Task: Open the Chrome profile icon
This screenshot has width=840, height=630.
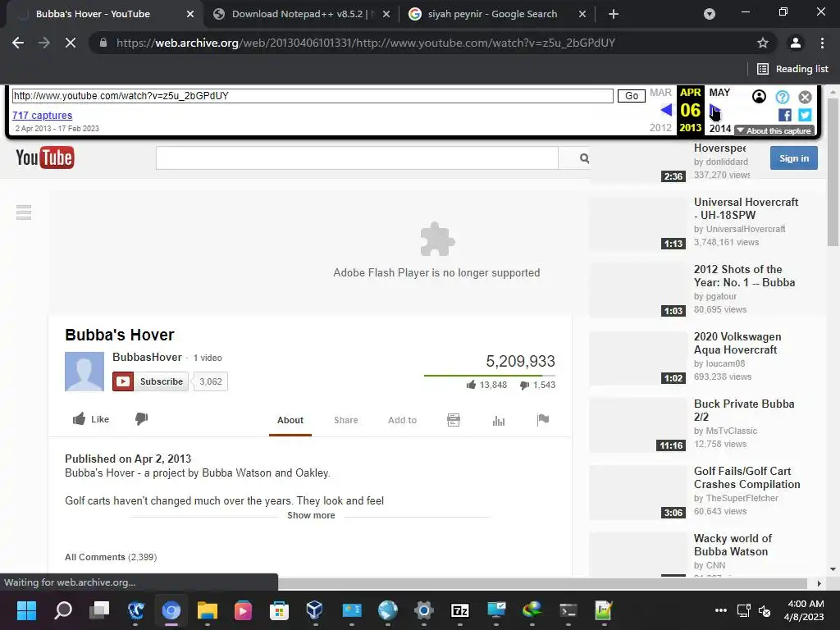Action: point(796,43)
